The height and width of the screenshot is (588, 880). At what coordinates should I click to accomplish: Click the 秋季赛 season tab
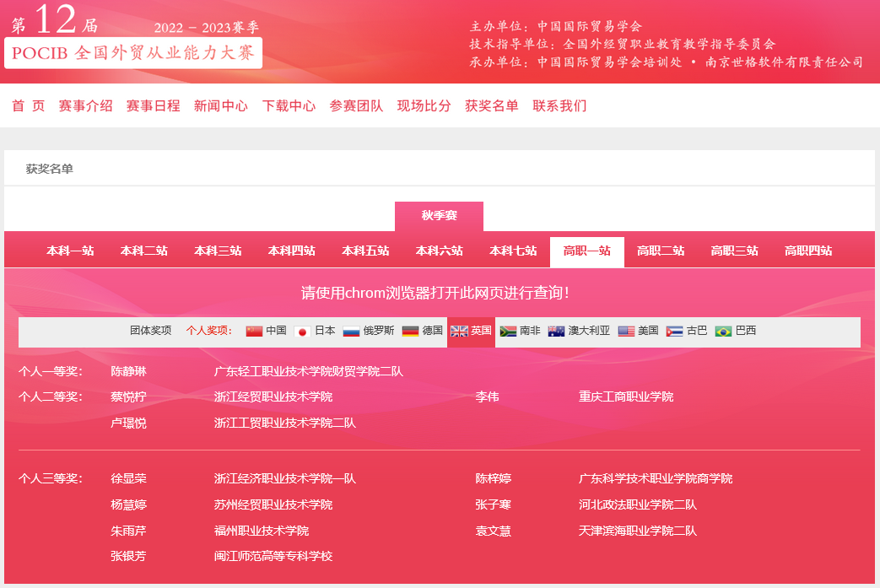coord(439,216)
